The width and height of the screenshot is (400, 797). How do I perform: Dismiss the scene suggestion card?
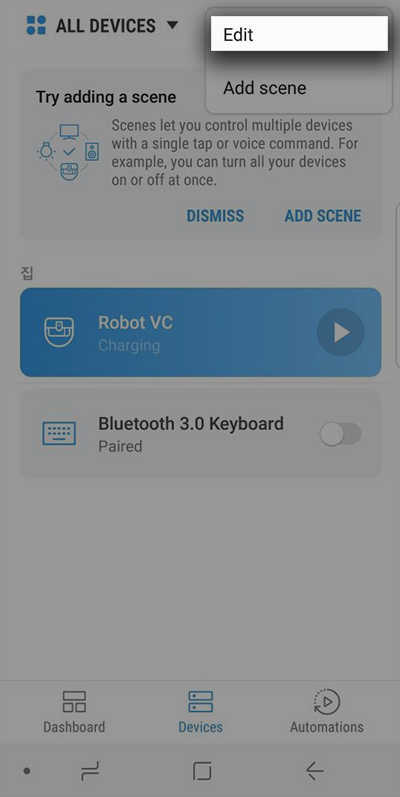(x=215, y=216)
